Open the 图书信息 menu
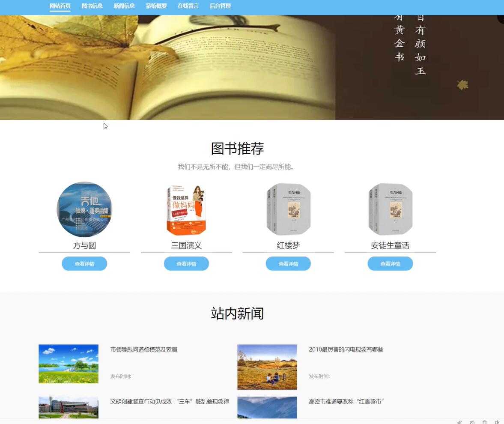The image size is (504, 424). pos(92,6)
